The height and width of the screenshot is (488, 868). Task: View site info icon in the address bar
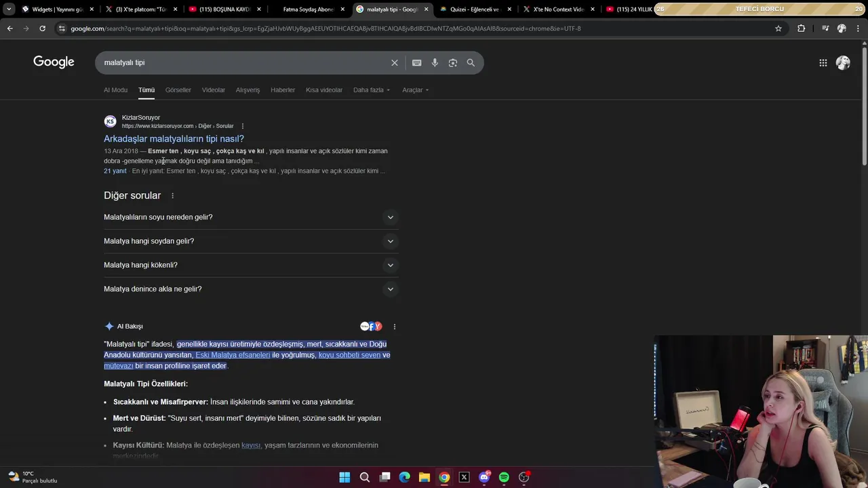[62, 28]
